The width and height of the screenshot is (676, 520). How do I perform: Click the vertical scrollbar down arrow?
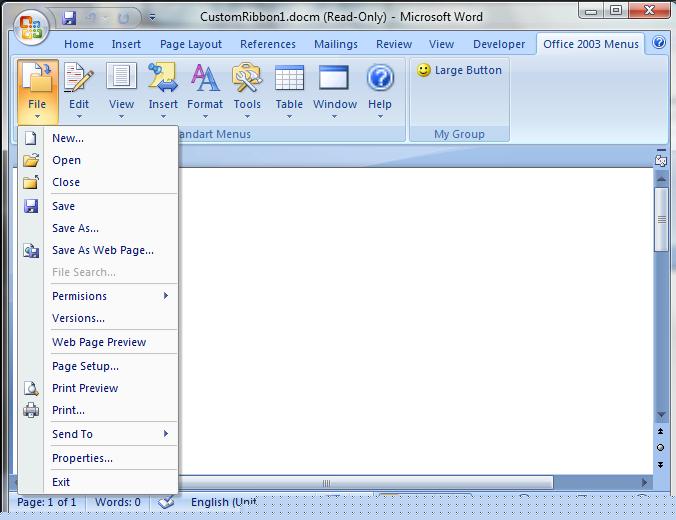661,415
